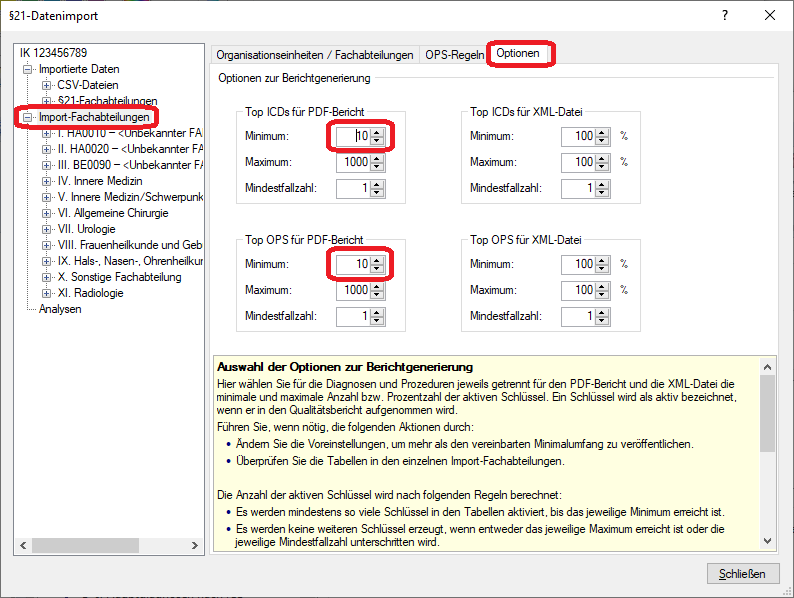Open the Organisationseinheiten / Fachabteilungen tab
The image size is (794, 598).
tap(314, 55)
